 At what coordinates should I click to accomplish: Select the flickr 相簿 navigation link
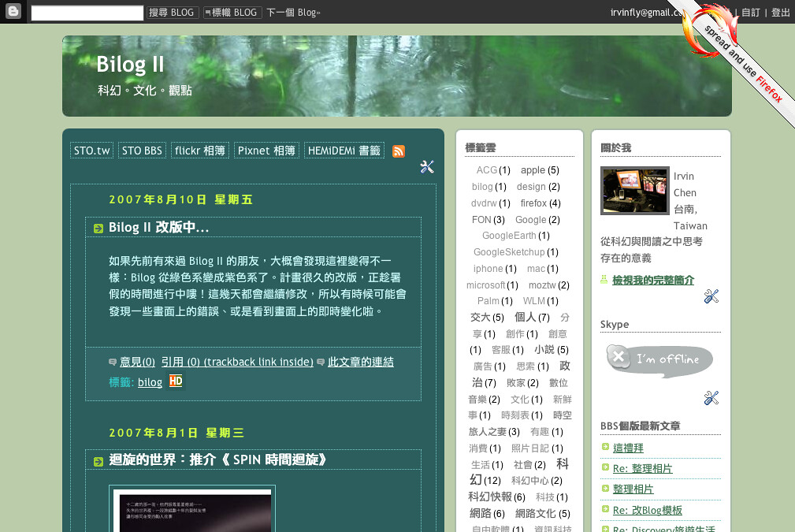pyautogui.click(x=199, y=151)
